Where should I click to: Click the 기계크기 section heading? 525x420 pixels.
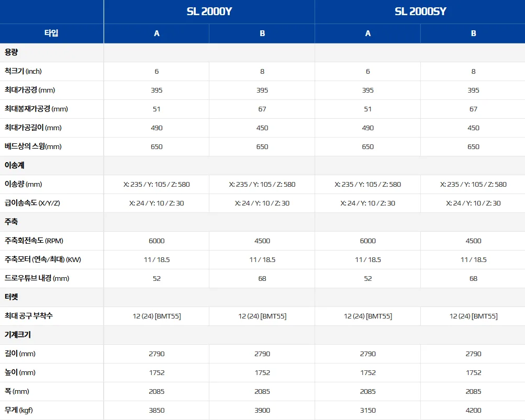tap(18, 335)
